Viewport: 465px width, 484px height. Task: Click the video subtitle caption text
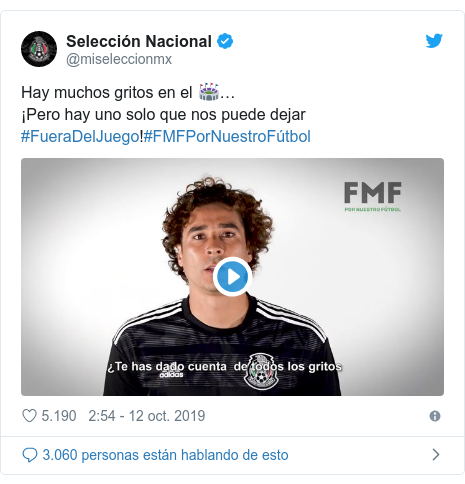[225, 366]
